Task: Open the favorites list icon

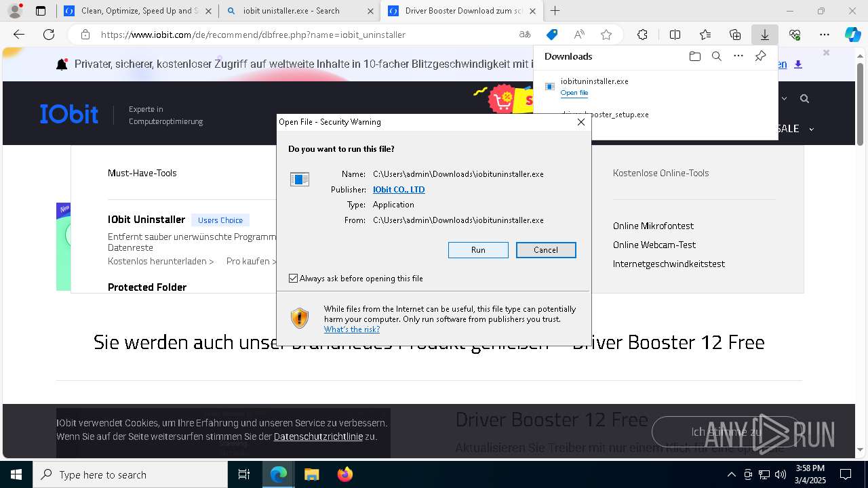Action: (705, 35)
